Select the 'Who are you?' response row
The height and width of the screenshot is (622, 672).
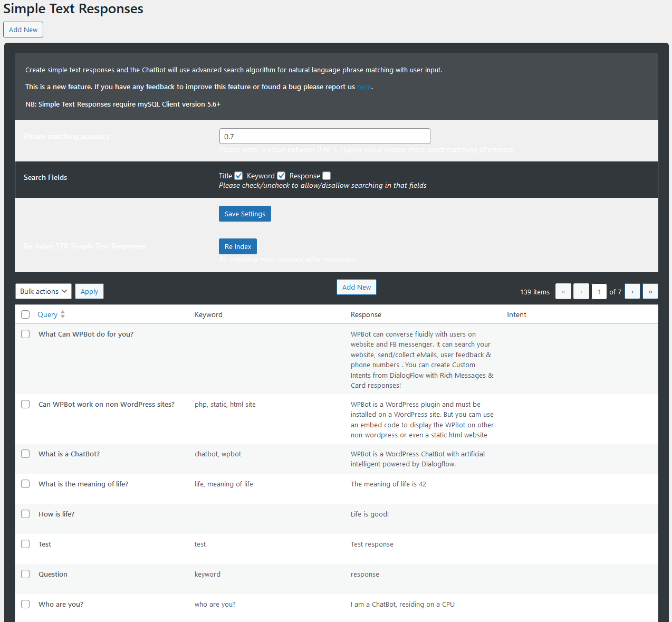25,604
